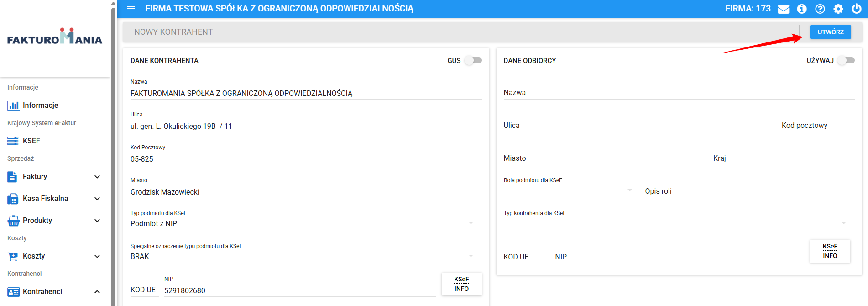Click the Kod Pocztowy field with 05-825
The image size is (868, 306).
pyautogui.click(x=306, y=159)
